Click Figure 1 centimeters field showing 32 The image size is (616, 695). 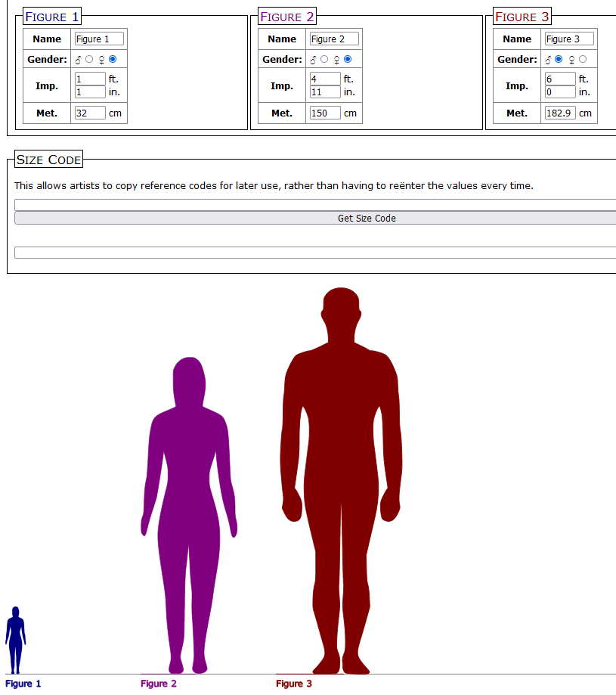click(90, 113)
